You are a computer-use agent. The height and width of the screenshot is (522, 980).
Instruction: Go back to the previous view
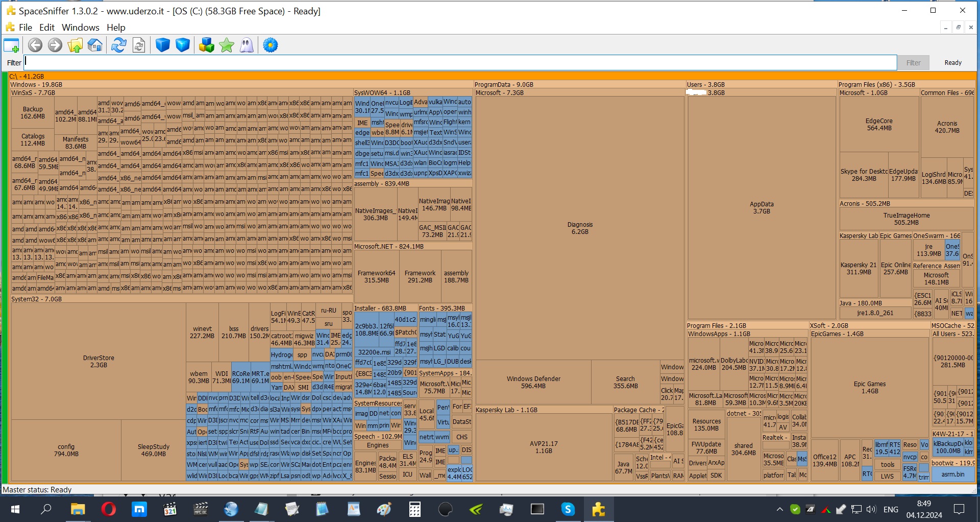(x=35, y=45)
